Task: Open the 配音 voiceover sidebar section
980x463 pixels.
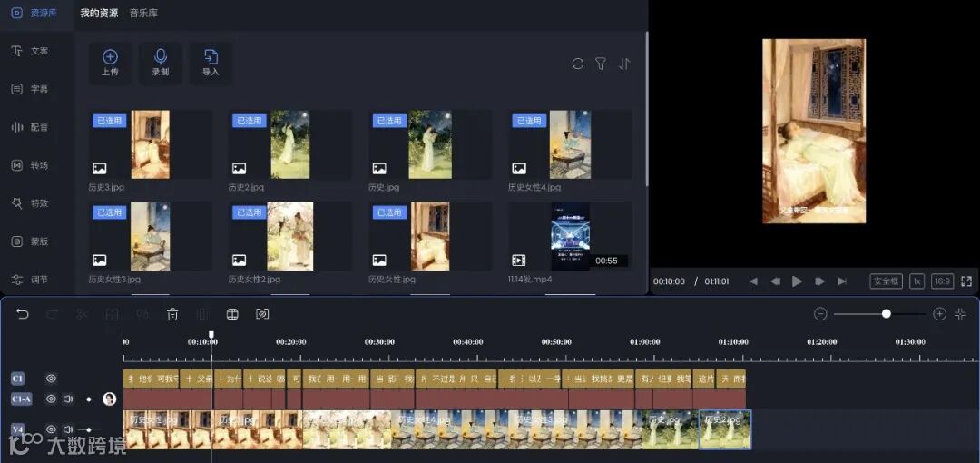Action: point(30,127)
